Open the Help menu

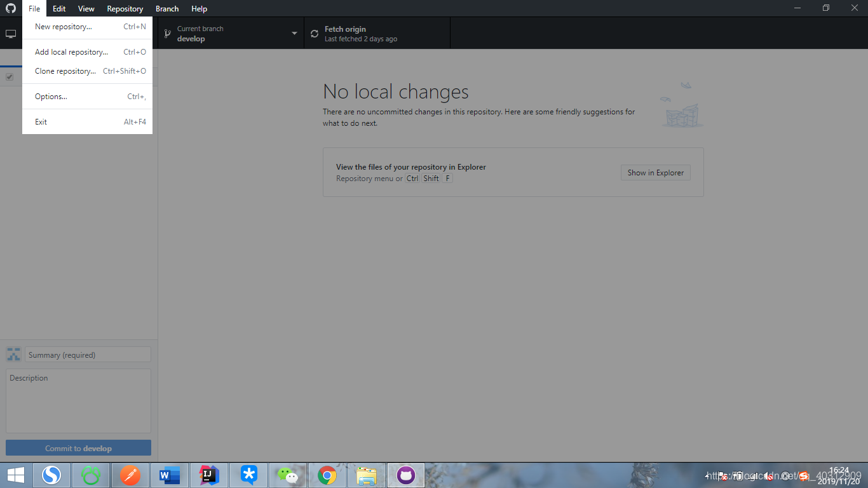point(199,8)
